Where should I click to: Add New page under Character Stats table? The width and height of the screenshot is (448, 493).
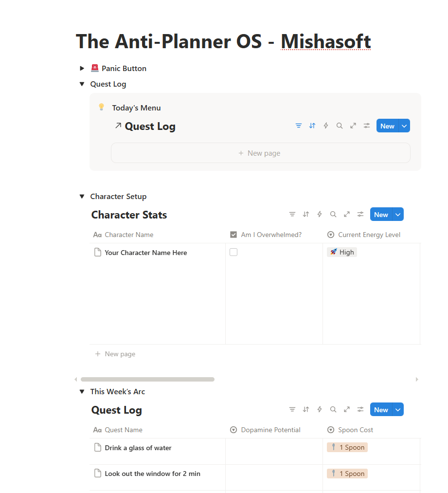115,354
